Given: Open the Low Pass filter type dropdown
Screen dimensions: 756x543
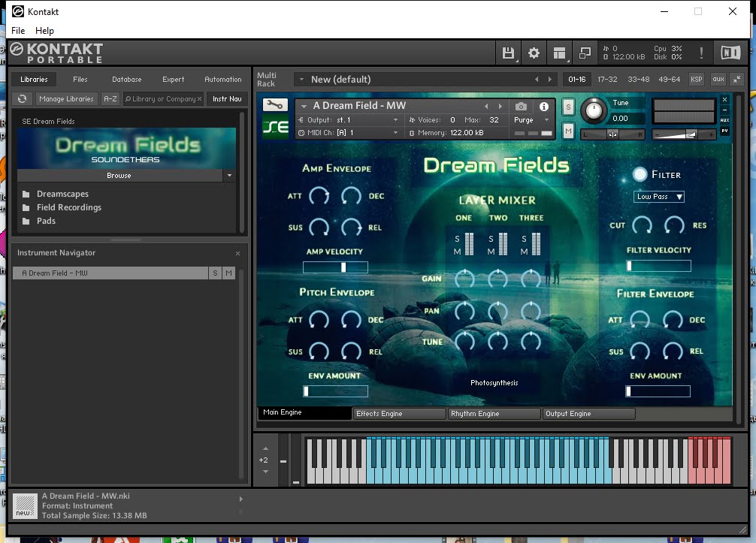Looking at the screenshot, I should click(658, 197).
